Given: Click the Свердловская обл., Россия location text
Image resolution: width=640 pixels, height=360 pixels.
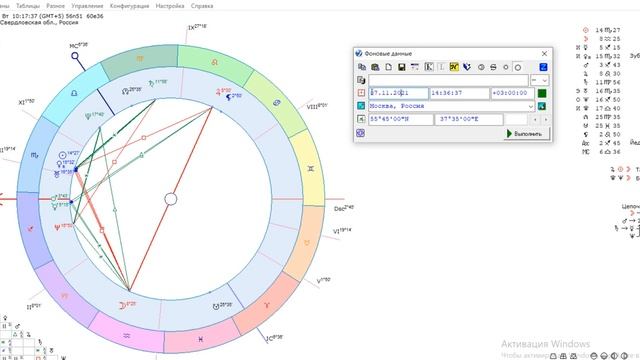Looking at the screenshot, I should click(39, 23).
